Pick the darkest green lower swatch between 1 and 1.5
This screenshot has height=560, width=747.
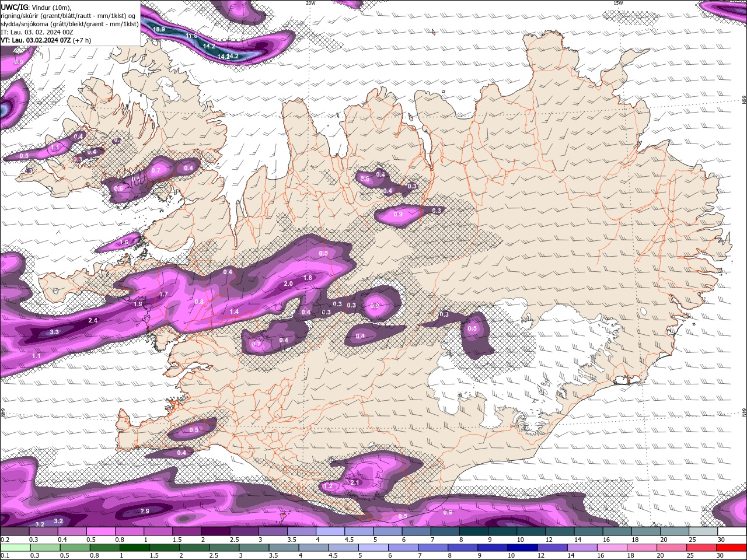click(136, 548)
